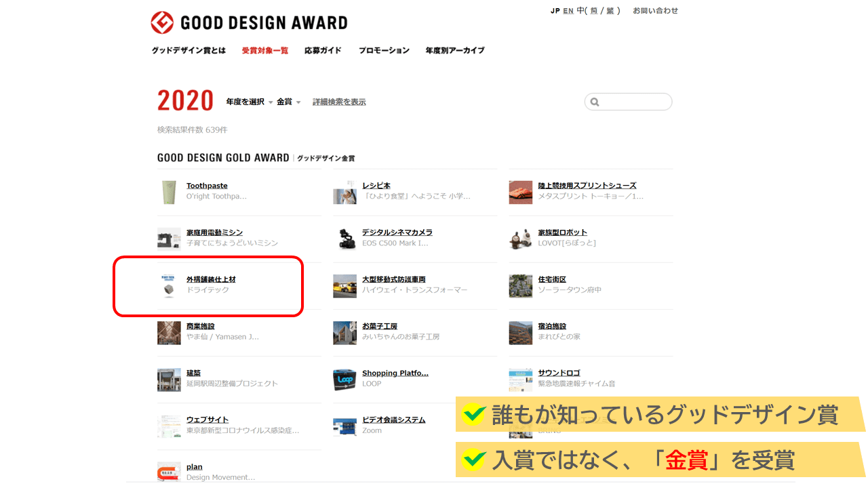This screenshot has width=868, height=488.
Task: Open 住宅街区 title link
Action: (x=552, y=279)
